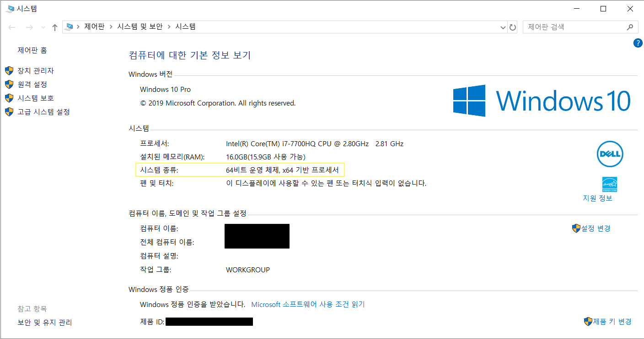Click the Dell logo icon
Screen dimensions: 644x339
coord(610,154)
